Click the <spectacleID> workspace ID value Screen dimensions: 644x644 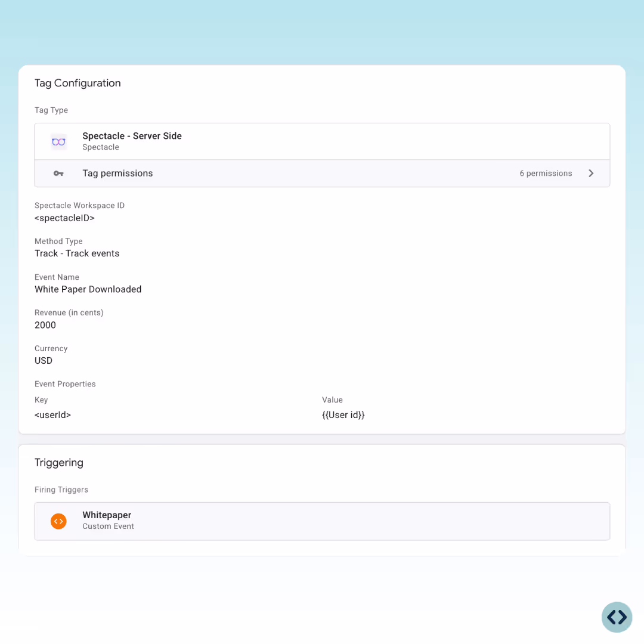coord(64,218)
